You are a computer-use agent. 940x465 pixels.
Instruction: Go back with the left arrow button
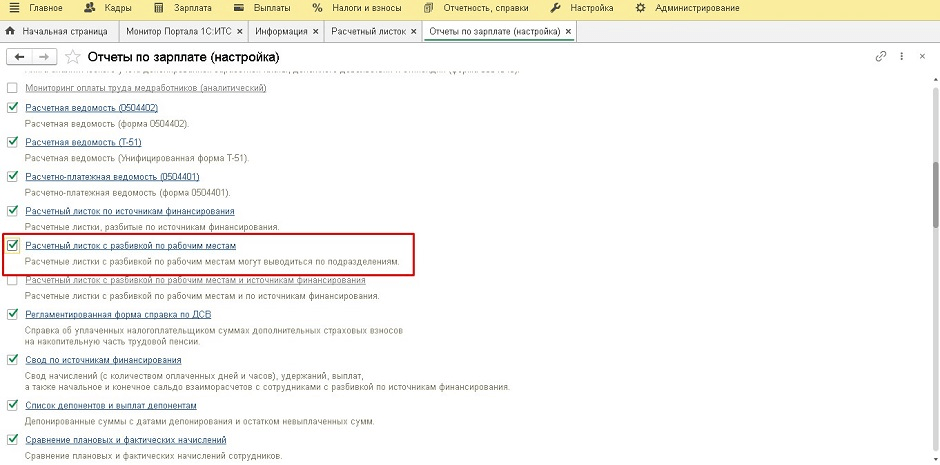pyautogui.click(x=19, y=57)
